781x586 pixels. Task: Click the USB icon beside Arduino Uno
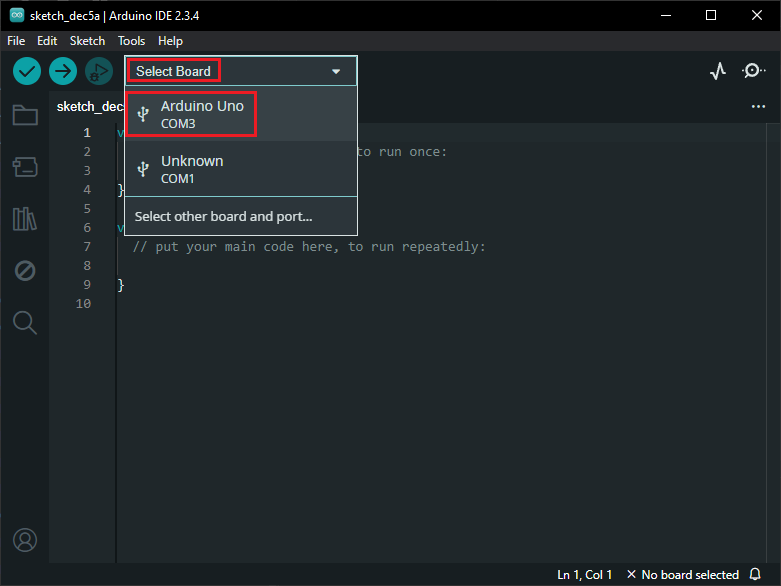pyautogui.click(x=143, y=114)
